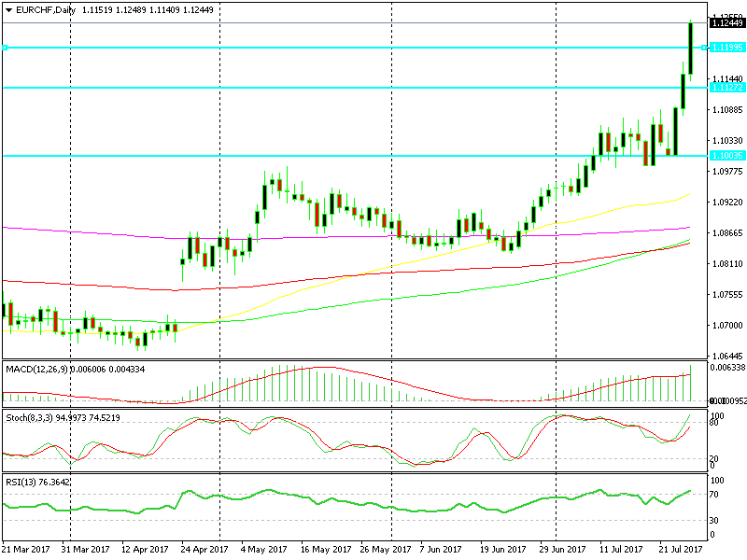The height and width of the screenshot is (560, 747).
Task: Click the 1.07000 price axis value
Action: click(x=727, y=326)
